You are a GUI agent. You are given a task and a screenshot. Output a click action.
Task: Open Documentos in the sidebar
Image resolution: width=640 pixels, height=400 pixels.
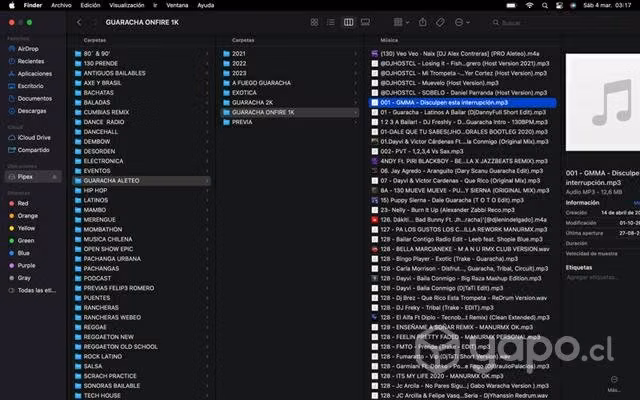35,98
